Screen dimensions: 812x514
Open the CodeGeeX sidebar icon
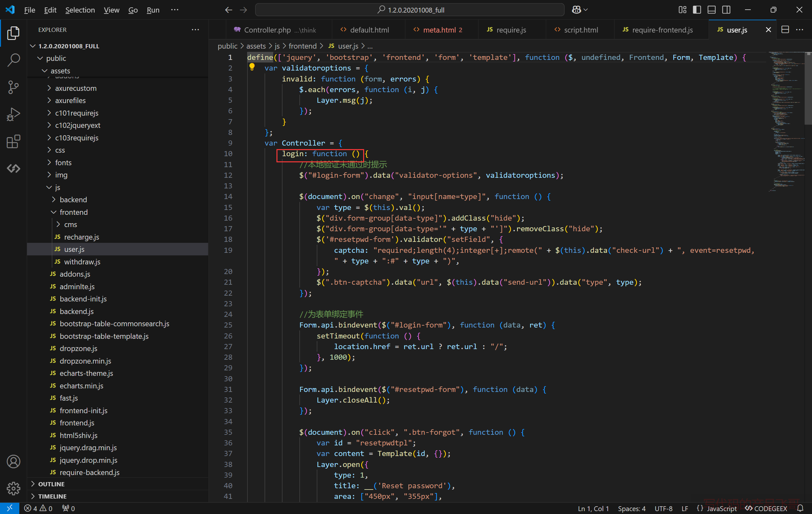[14, 168]
